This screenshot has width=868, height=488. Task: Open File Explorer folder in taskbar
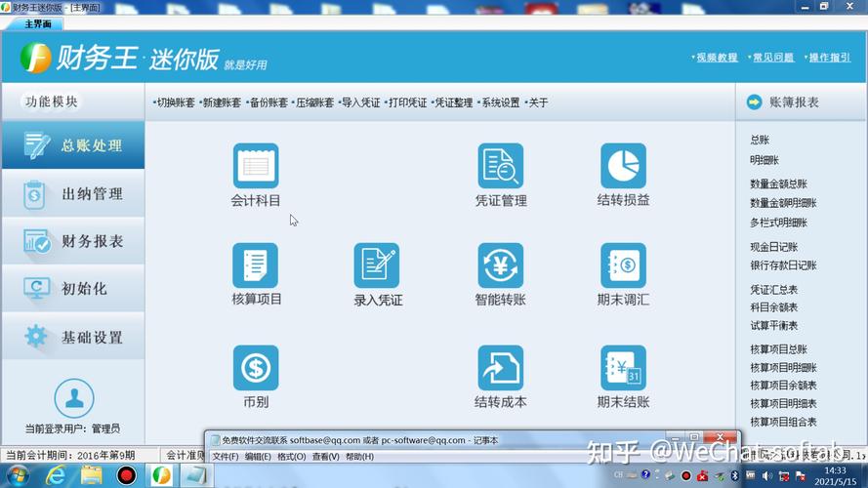[91, 476]
